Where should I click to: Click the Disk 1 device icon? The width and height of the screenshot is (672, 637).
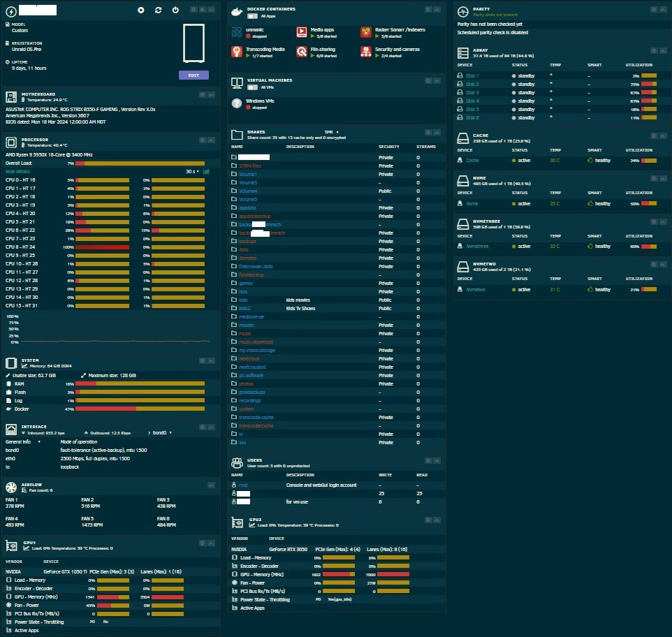460,75
